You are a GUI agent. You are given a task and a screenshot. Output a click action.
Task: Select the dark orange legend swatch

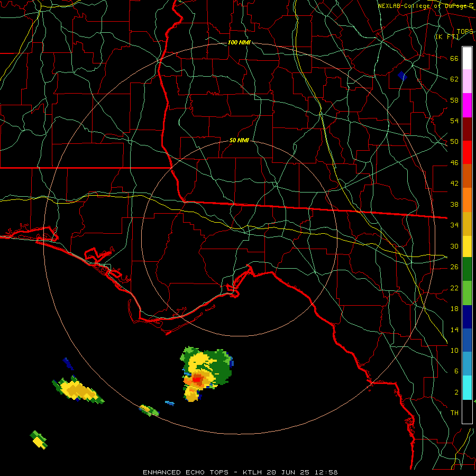click(x=467, y=176)
